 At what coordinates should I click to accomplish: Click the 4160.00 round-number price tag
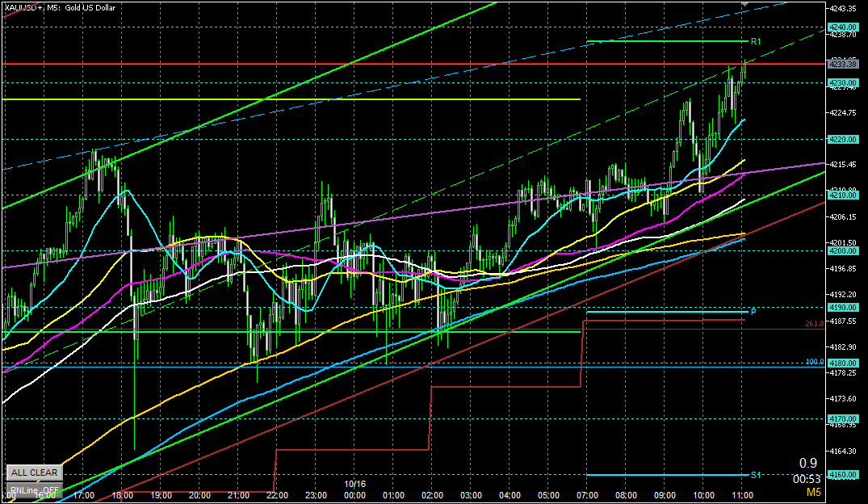click(x=841, y=475)
